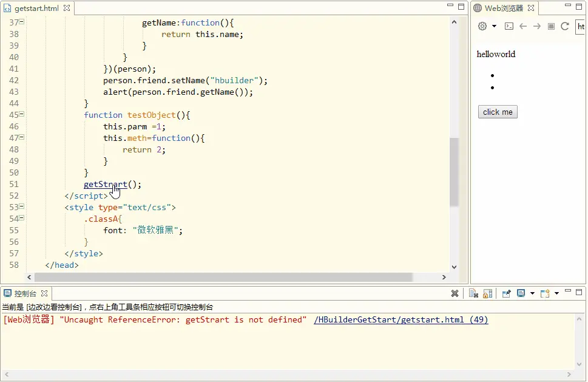Click the console scroll down arrow

coord(580,364)
